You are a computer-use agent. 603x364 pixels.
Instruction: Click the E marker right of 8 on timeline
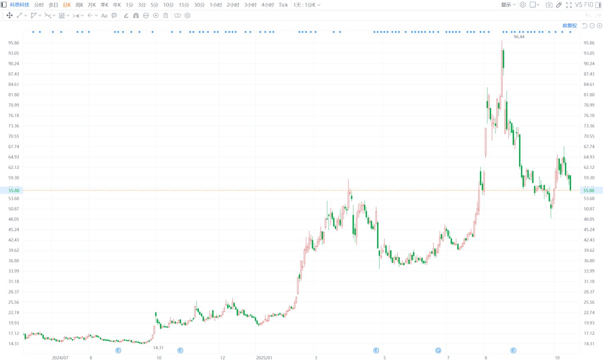coord(513,350)
